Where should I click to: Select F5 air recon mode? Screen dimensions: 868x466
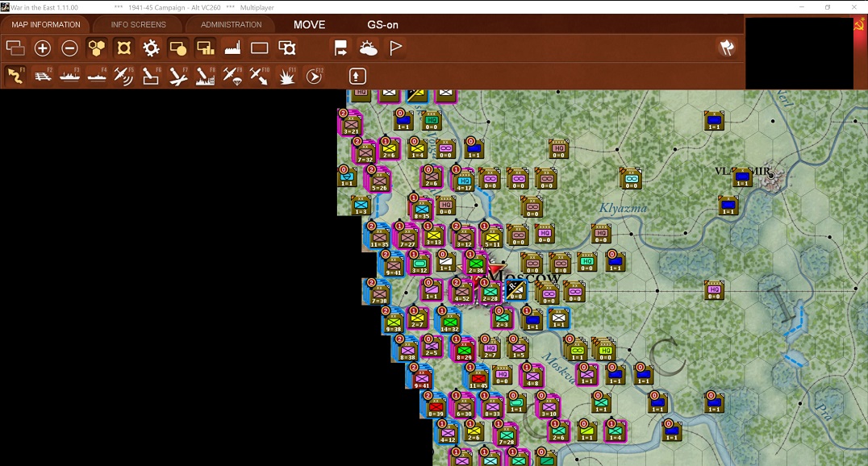(x=124, y=76)
